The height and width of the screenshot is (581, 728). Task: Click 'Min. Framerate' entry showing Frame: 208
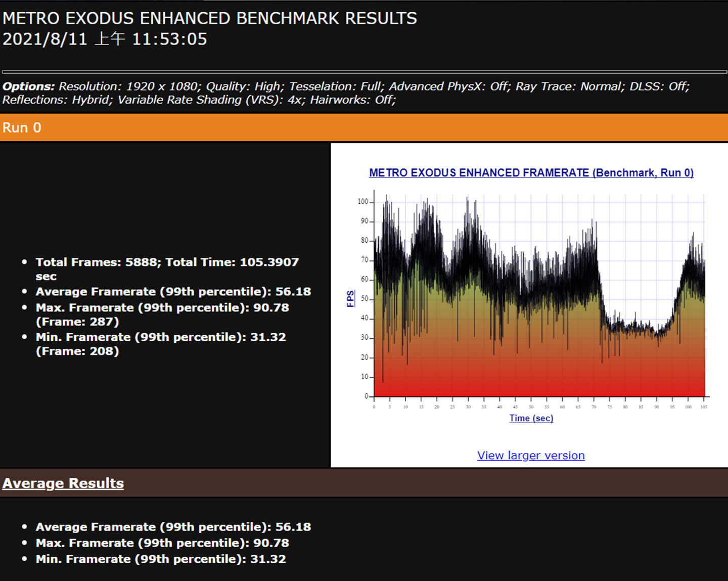click(x=160, y=337)
